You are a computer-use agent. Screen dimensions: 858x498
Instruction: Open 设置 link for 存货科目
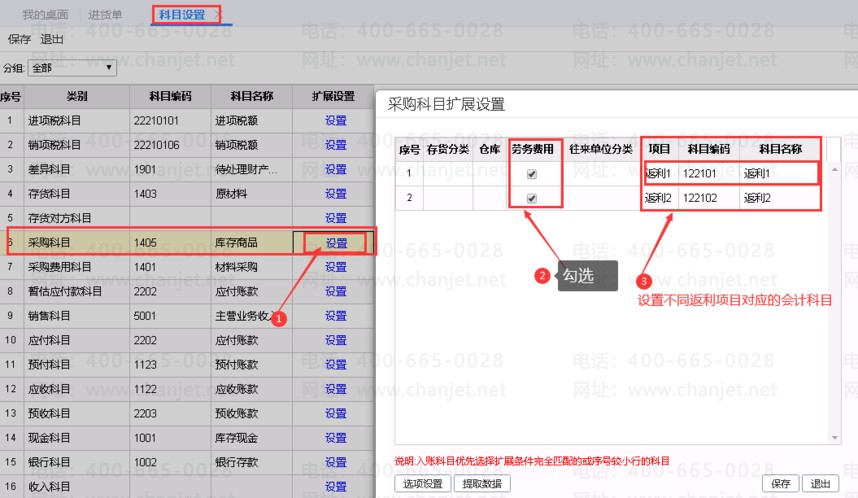(x=335, y=194)
